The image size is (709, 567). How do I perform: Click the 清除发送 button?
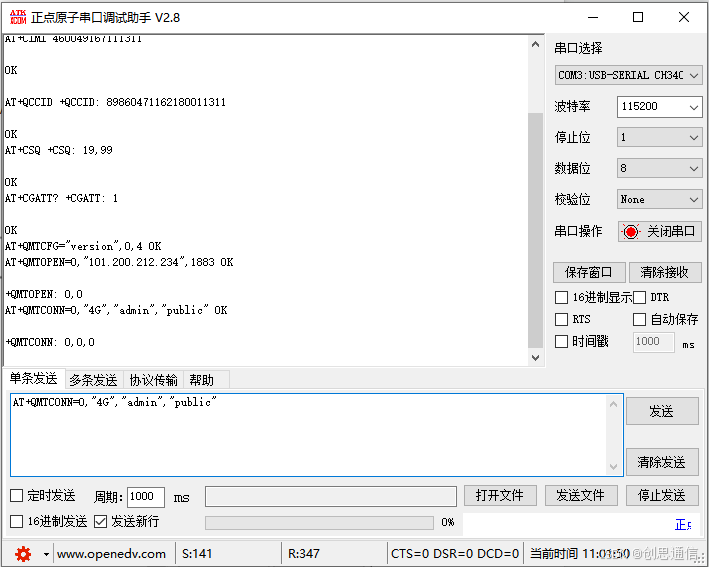[x=662, y=462]
